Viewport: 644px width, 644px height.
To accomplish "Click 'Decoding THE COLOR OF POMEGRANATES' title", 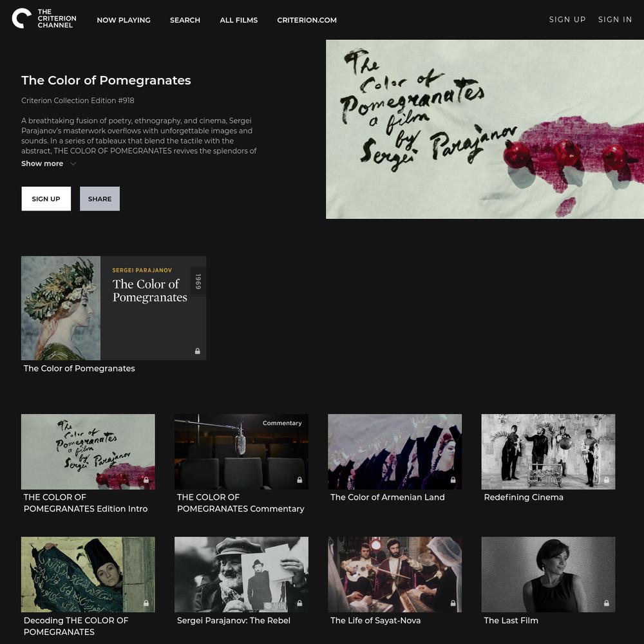I will [x=76, y=626].
